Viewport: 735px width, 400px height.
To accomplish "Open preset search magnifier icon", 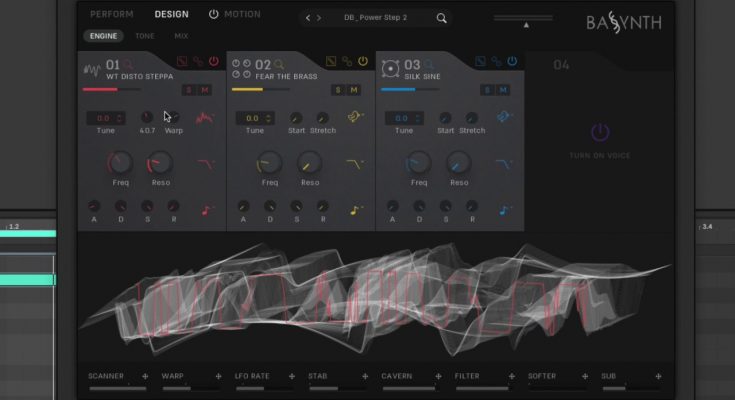I will coord(441,18).
